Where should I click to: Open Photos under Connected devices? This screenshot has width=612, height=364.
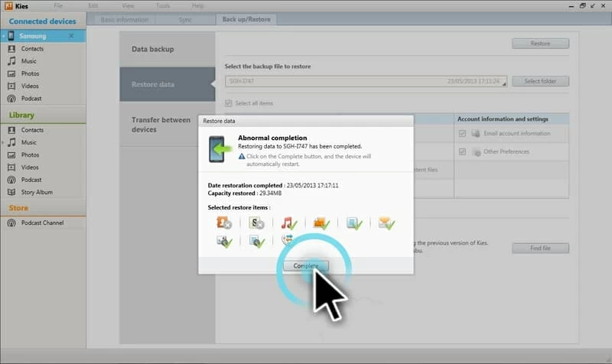30,73
